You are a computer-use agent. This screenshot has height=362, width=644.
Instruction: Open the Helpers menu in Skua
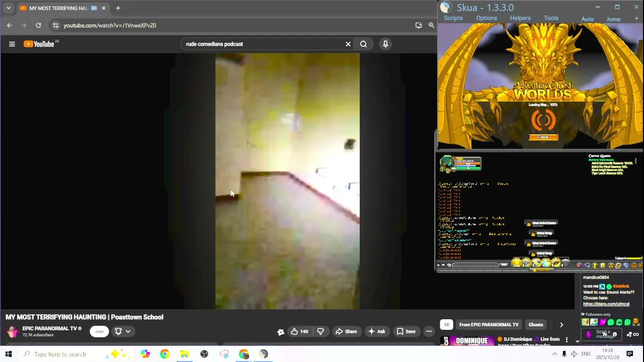[520, 18]
